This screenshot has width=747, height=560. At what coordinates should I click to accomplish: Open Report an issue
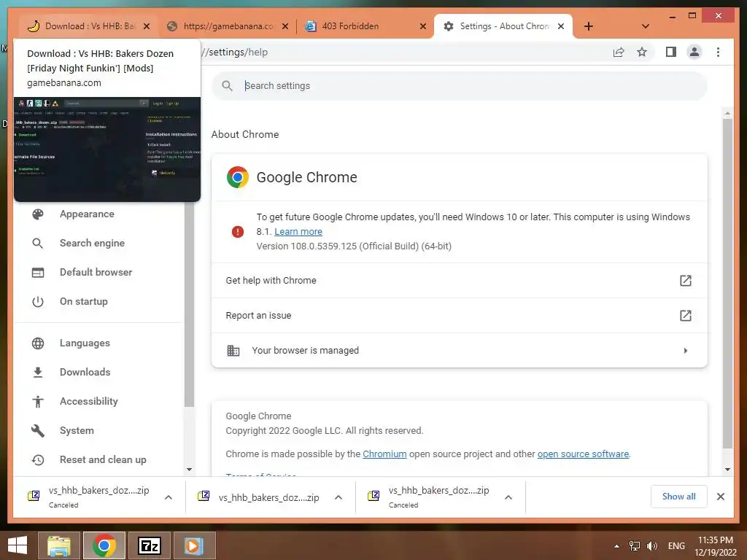[460, 315]
